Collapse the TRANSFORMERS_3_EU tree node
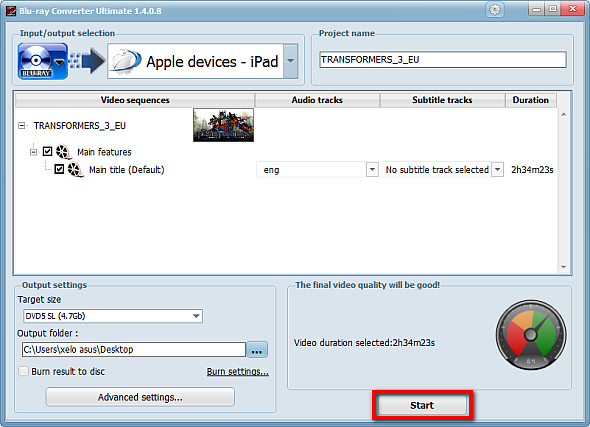This screenshot has width=590, height=427. tap(22, 126)
